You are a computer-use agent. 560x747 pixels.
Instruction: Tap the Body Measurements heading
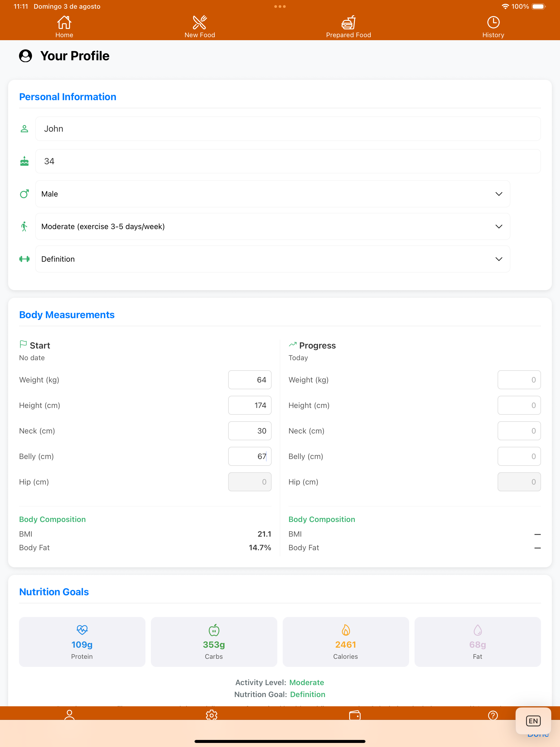click(67, 315)
